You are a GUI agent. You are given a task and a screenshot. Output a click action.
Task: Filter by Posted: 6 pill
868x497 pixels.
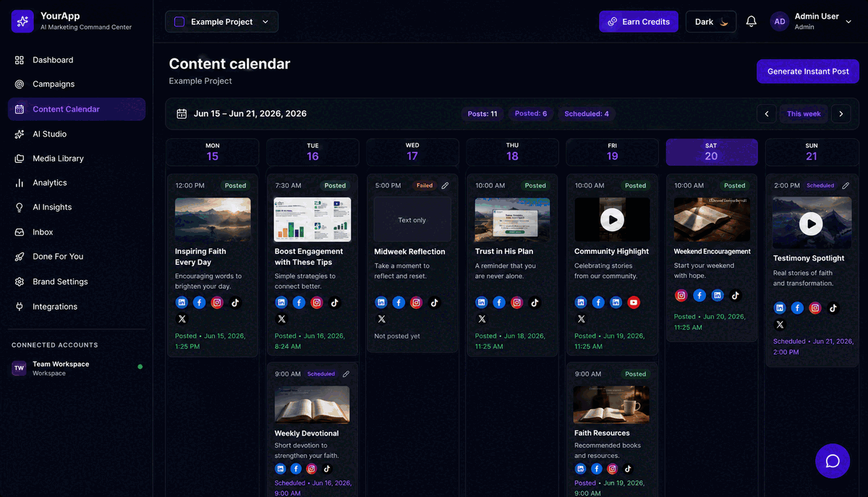[x=530, y=114]
